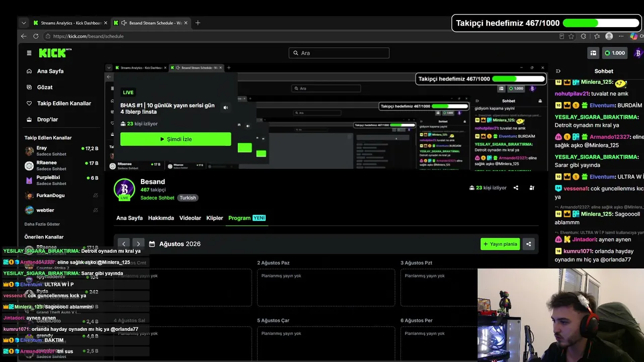Select the Besand Stream Schedule browser tab
The image size is (644, 362).
(151, 23)
